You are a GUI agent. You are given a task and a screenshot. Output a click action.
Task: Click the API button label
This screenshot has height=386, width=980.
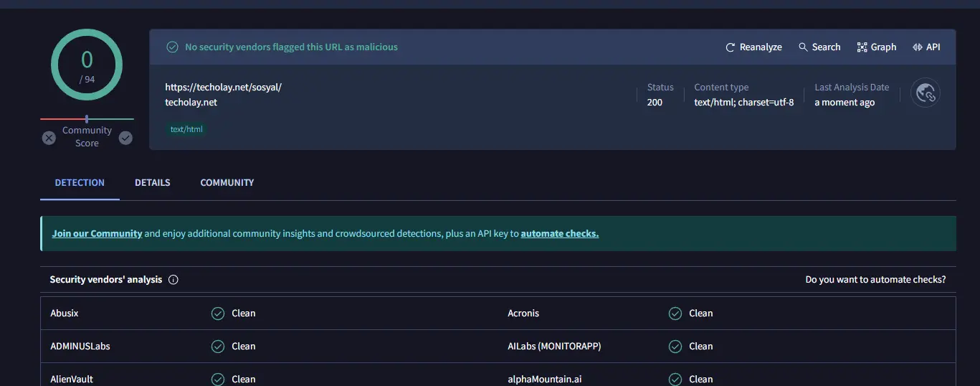point(933,47)
